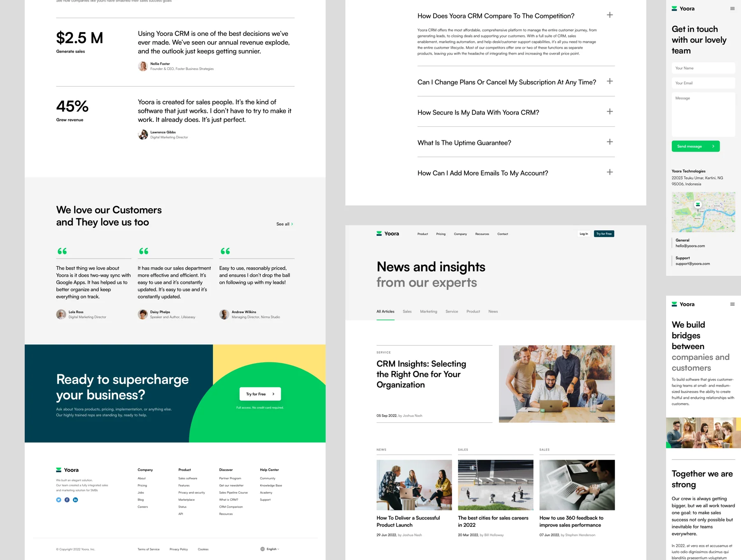This screenshot has width=741, height=560.
Task: Open hamburger menu on Get in touch mobile page
Action: [732, 9]
